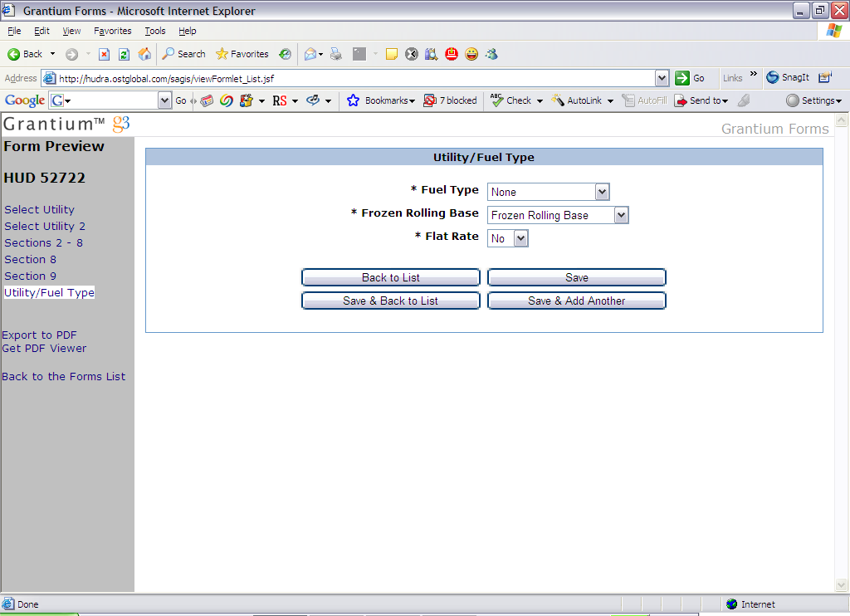Screen dimensions: 850x616
Task: Click the Google toolbar Bookmarks star
Action: tap(353, 100)
